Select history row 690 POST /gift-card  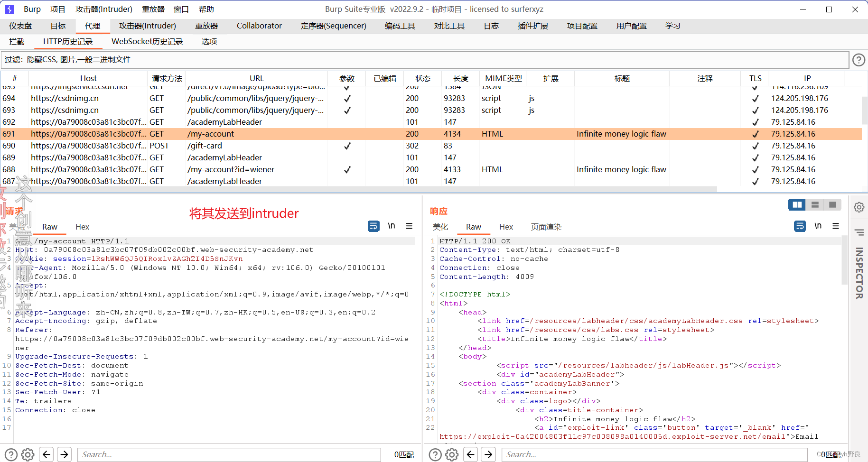tap(431, 146)
